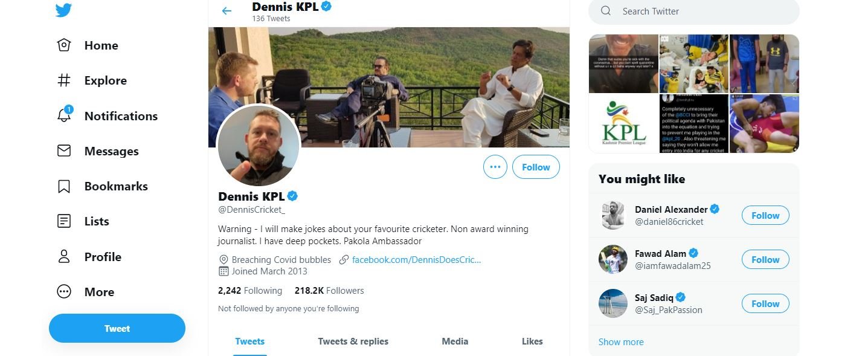Switch to the Media tab
868x356 pixels.
click(455, 341)
